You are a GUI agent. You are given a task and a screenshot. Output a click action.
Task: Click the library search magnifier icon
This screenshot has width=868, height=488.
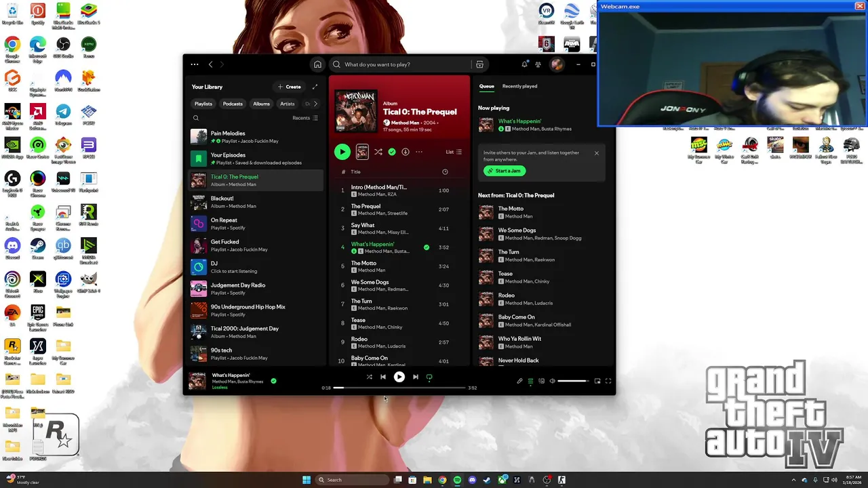coord(196,118)
